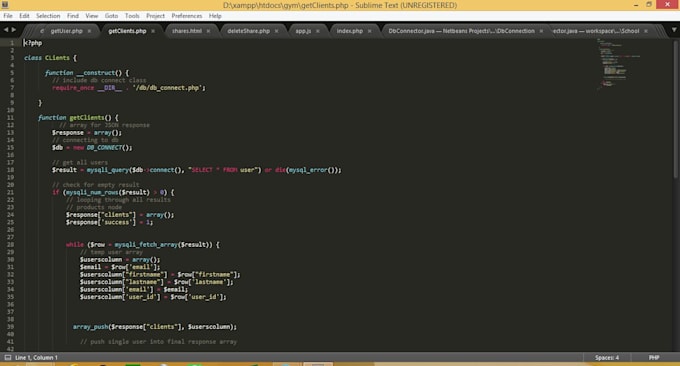This screenshot has width=680, height=366.
Task: Open the Edit menu
Action: pos(24,16)
